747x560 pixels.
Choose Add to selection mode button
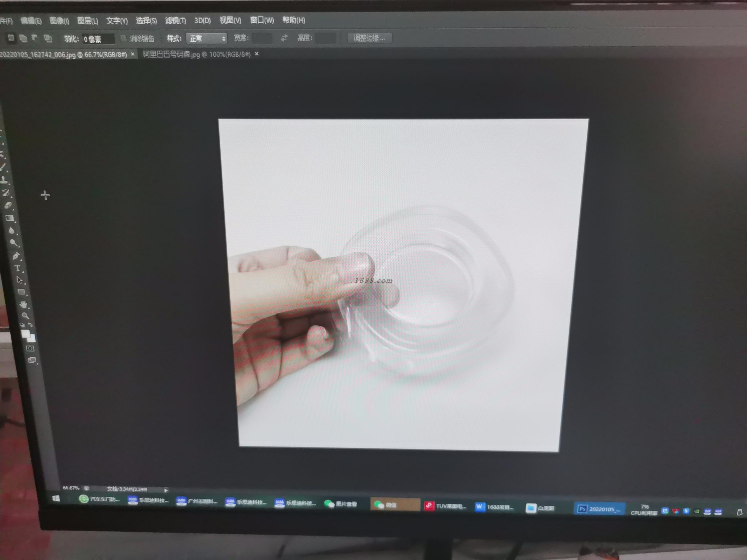(23, 38)
